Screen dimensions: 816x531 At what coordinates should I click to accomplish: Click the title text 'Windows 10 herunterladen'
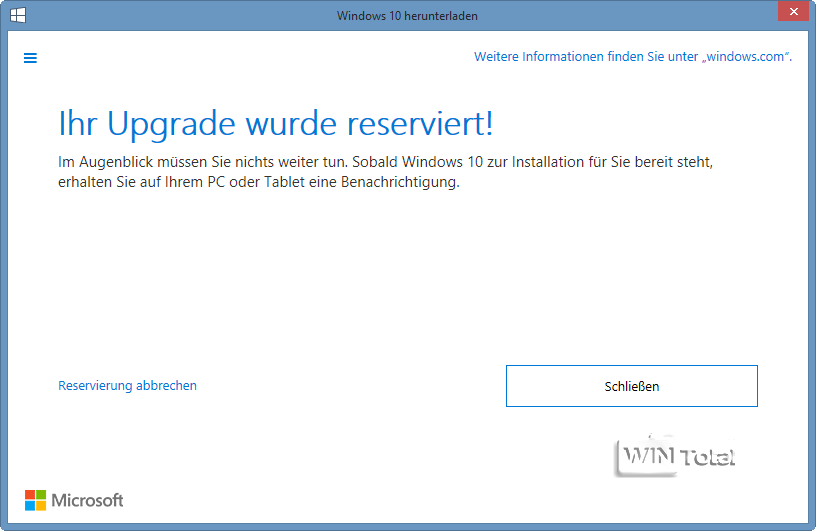[407, 16]
